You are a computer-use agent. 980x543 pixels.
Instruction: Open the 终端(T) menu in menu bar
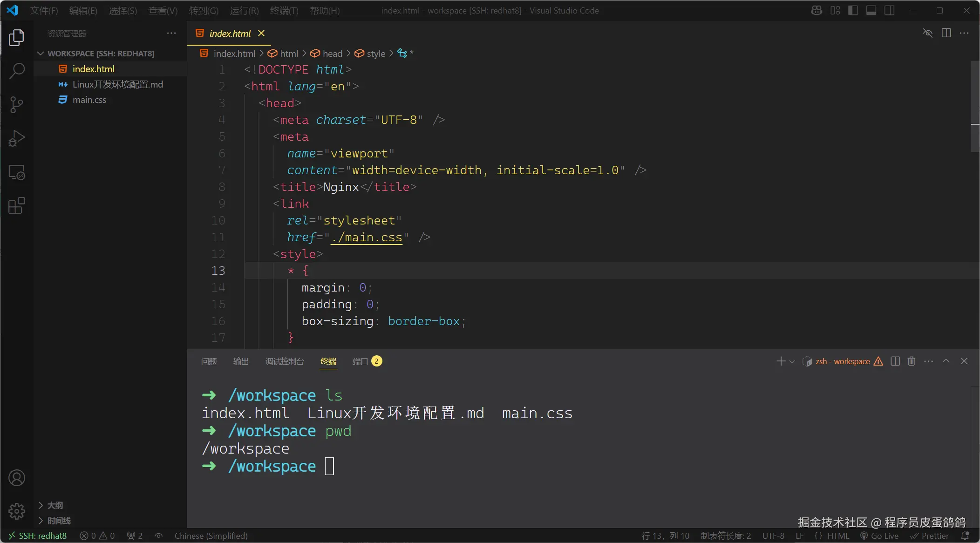284,10
